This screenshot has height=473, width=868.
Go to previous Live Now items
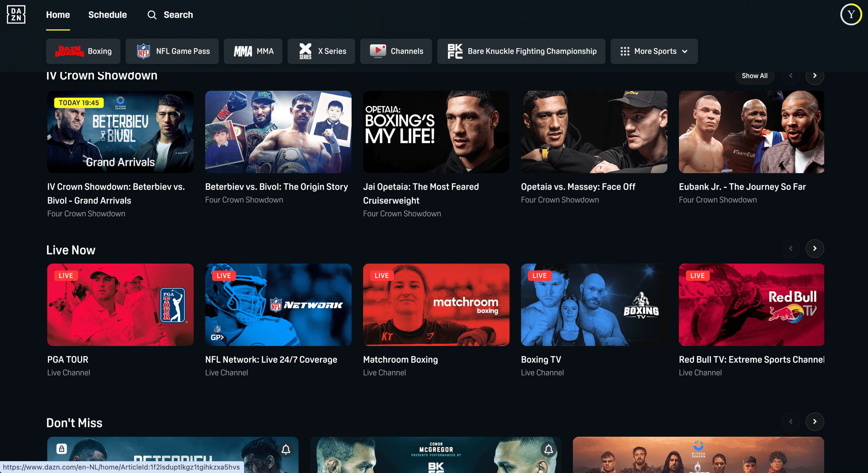791,248
